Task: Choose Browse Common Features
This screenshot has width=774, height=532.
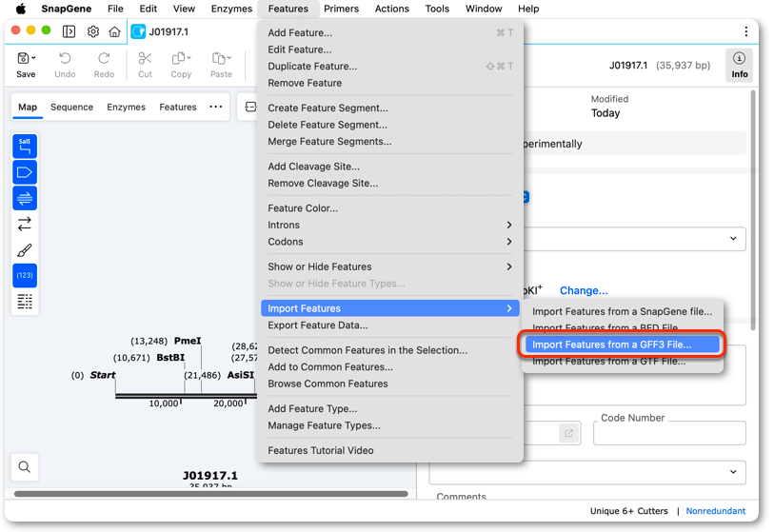Action: point(390,384)
